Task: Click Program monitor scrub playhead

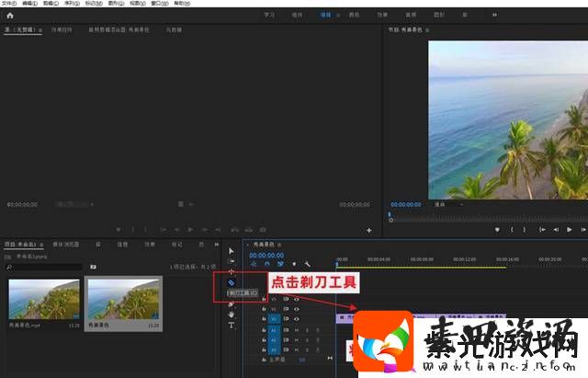Action: [390, 216]
